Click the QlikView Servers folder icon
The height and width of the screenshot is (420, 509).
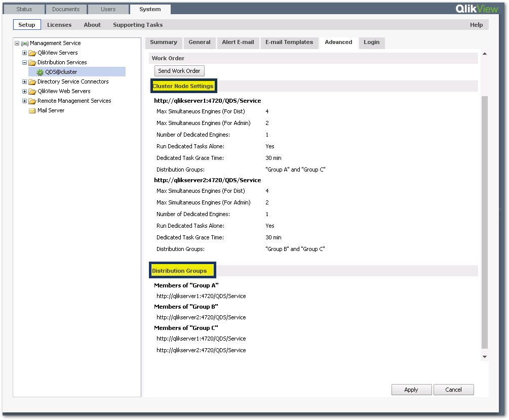click(x=32, y=53)
